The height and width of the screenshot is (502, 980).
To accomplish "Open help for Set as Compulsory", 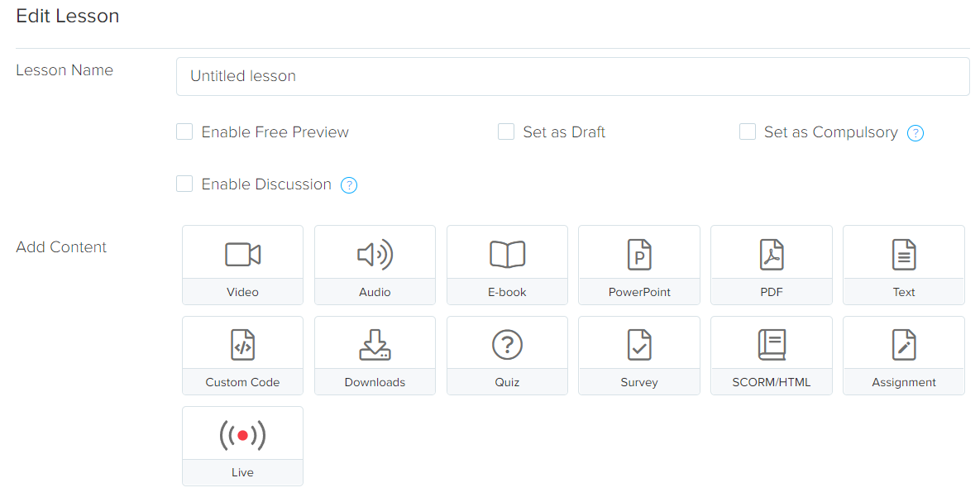I will (915, 132).
